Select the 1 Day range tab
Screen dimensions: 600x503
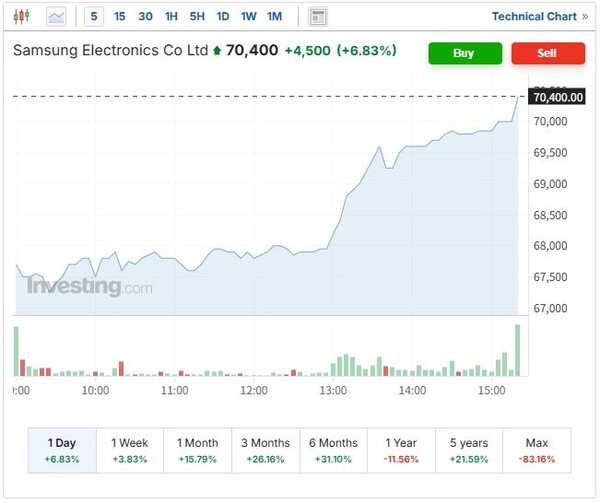point(62,450)
